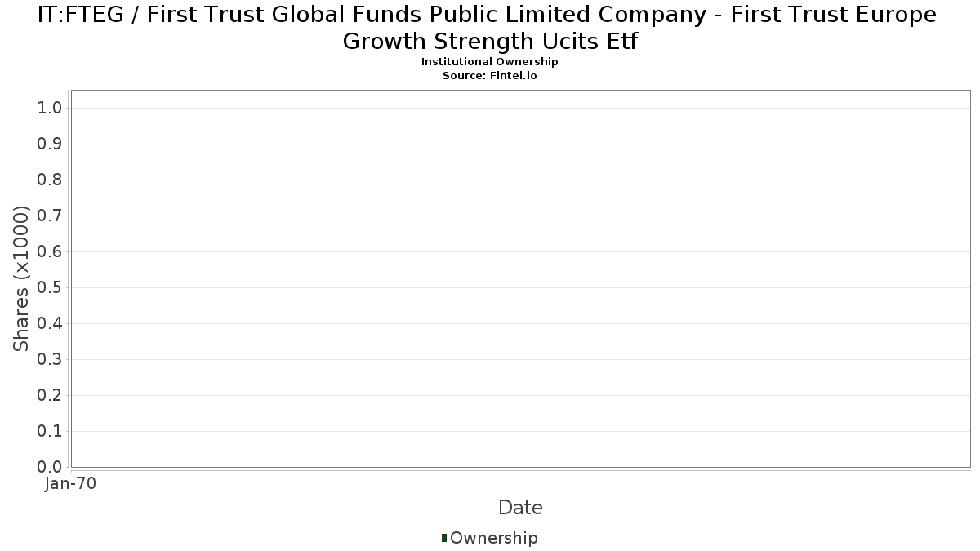
Task: Select the Institutional Ownership subtitle
Action: point(489,62)
